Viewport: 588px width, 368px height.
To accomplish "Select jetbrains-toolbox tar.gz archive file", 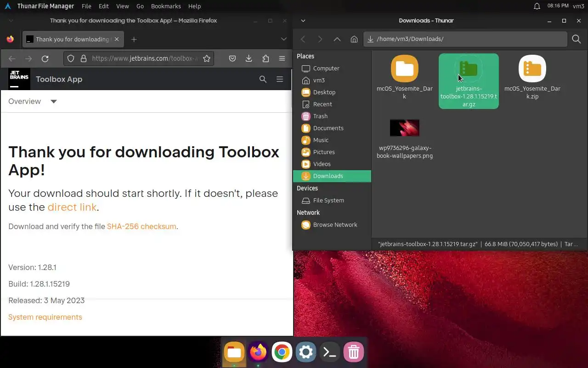I will click(469, 81).
